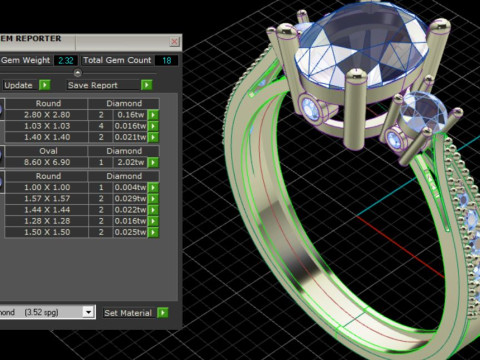This screenshot has height=360, width=480.
Task: Select the 1.40 X 1.40 size cell
Action: (x=47, y=137)
